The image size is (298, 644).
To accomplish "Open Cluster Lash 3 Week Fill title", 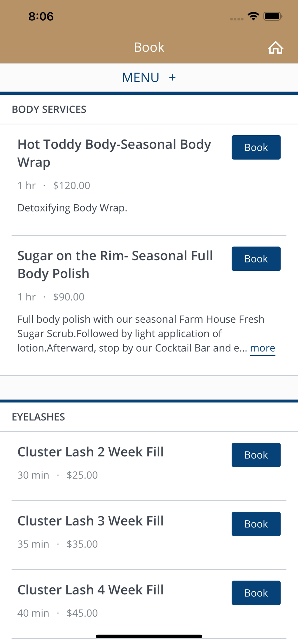I will 91,521.
